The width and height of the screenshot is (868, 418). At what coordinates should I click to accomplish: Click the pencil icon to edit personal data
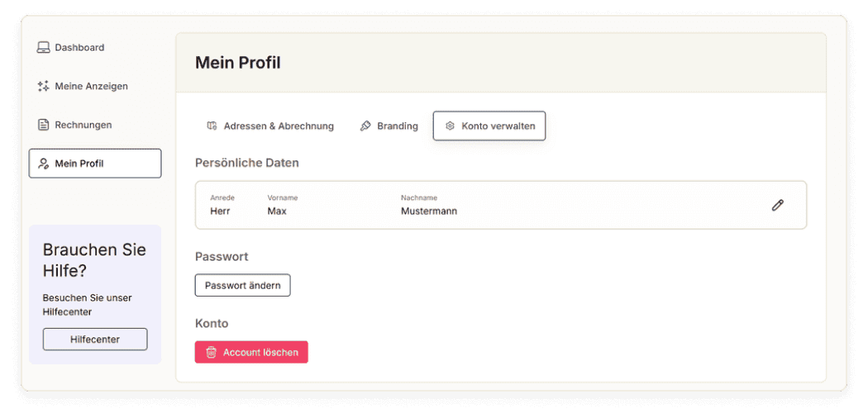pos(778,205)
